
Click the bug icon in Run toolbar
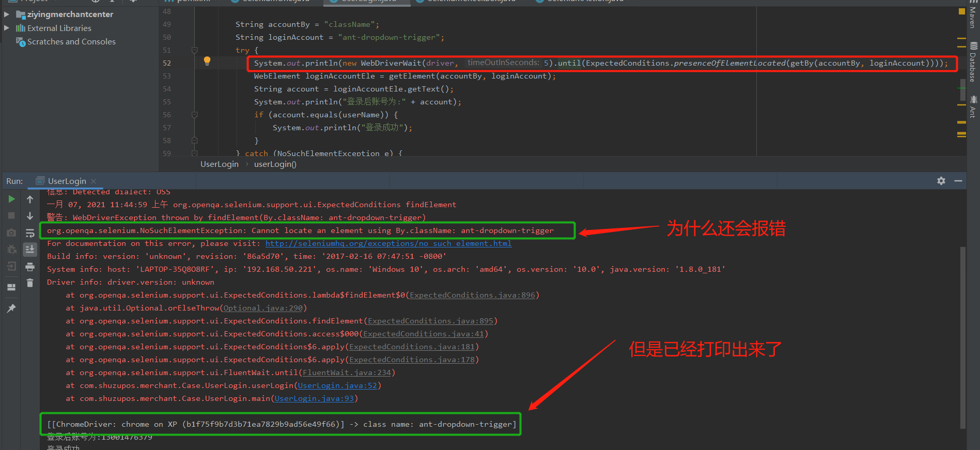pyautogui.click(x=11, y=250)
